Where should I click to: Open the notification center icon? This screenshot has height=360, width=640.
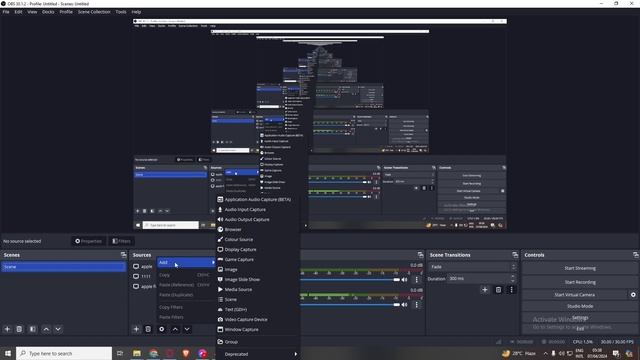tap(616, 353)
